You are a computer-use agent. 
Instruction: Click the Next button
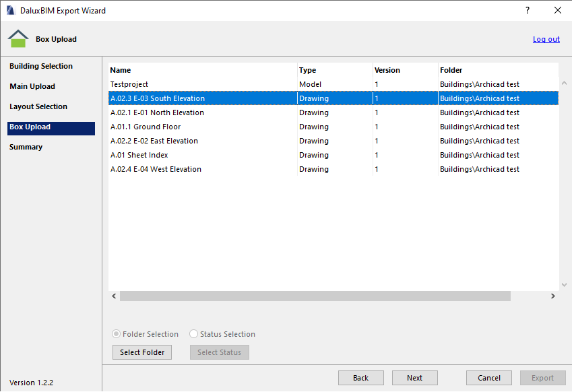click(x=414, y=378)
